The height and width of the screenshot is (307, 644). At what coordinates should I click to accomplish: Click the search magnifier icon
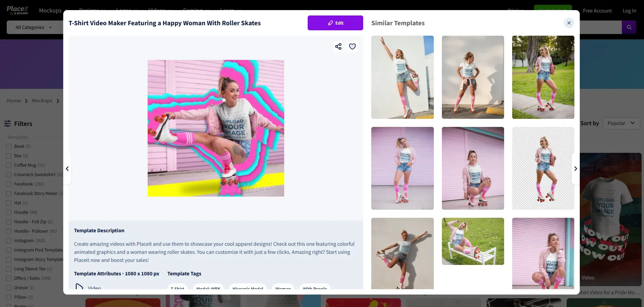[629, 27]
